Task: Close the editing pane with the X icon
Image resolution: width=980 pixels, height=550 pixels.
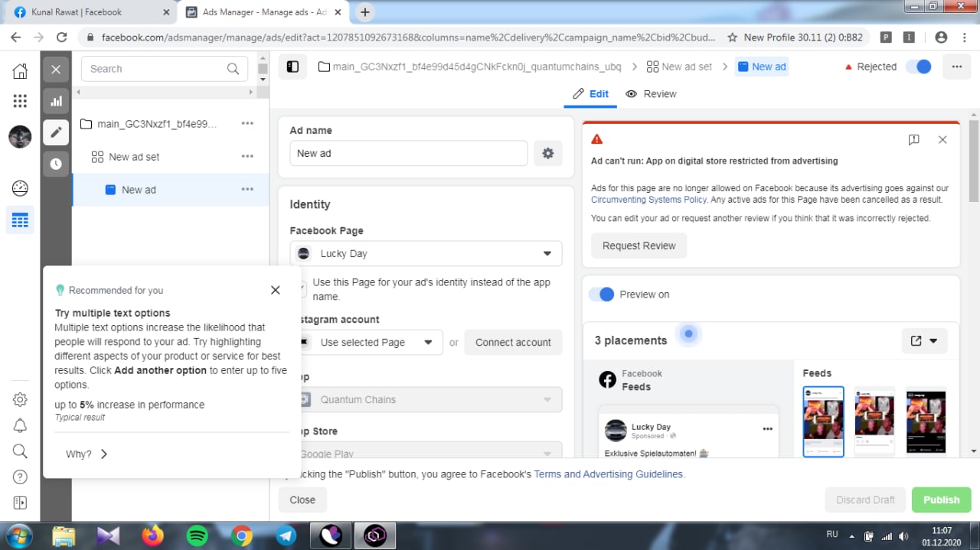Action: coord(56,69)
